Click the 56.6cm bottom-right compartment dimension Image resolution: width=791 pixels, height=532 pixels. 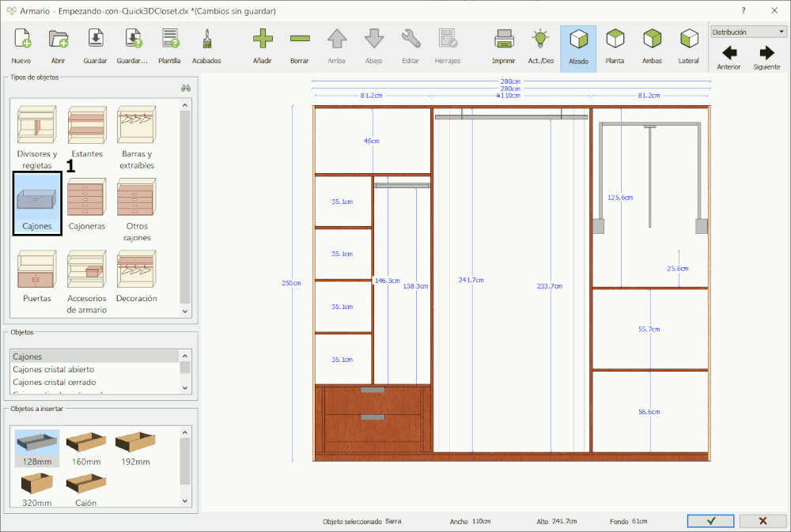(x=649, y=412)
